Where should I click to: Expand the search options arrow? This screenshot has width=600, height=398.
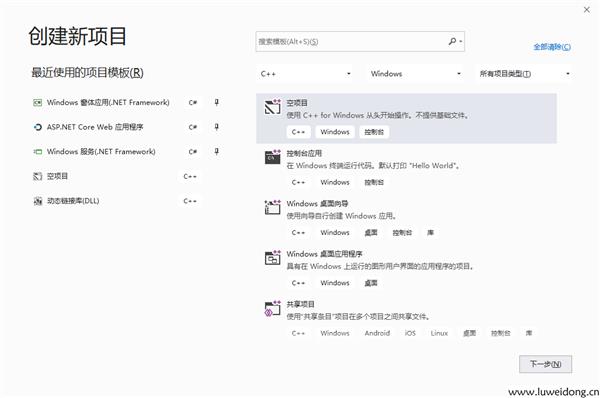(x=461, y=41)
